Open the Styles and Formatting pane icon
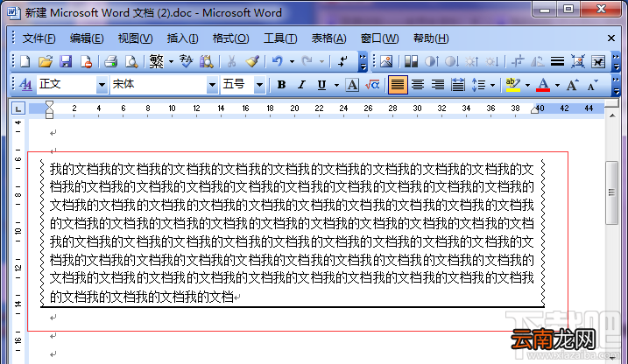The height and width of the screenshot is (364, 628). 25,84
